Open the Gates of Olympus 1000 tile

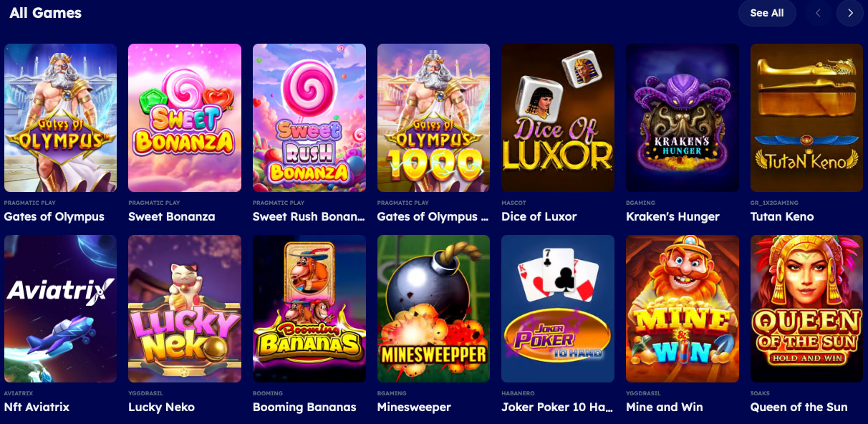coord(434,118)
